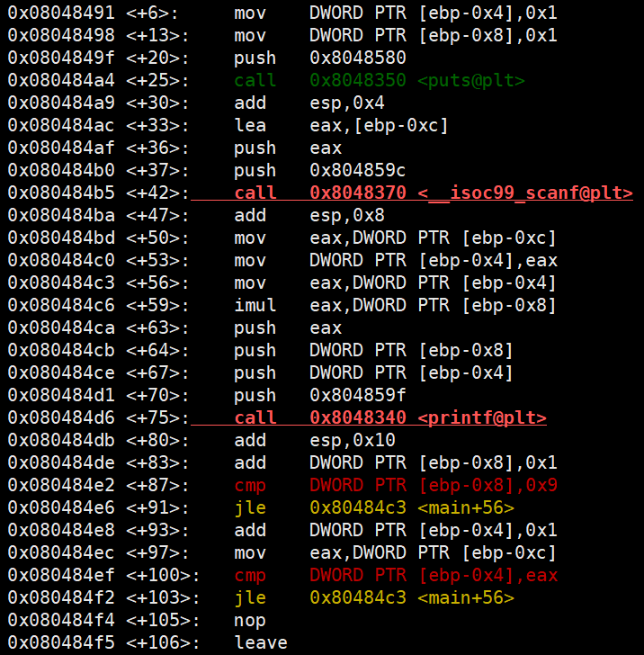The height and width of the screenshot is (655, 644).
Task: Click add esp,0x10 at main+80
Action: tap(315, 440)
